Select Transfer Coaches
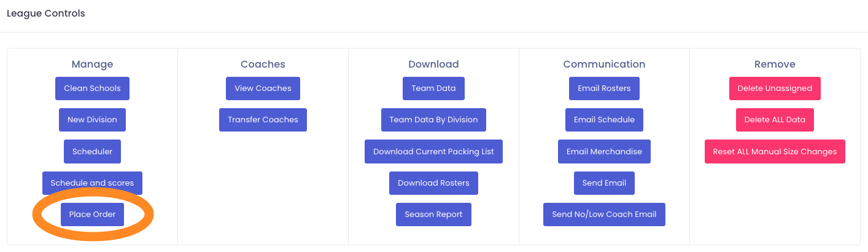This screenshot has height=252, width=868. point(263,119)
